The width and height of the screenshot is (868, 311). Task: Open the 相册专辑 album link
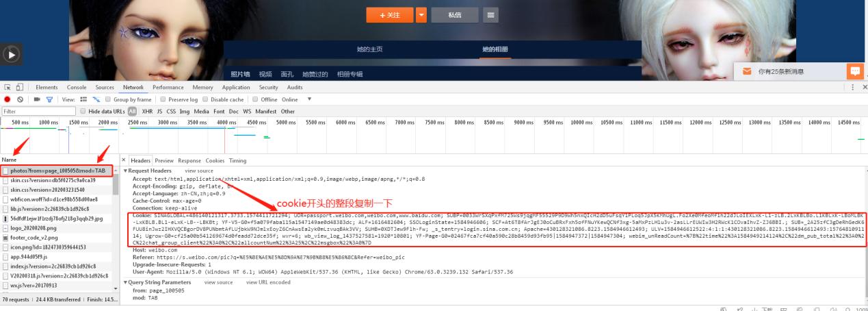pyautogui.click(x=350, y=74)
